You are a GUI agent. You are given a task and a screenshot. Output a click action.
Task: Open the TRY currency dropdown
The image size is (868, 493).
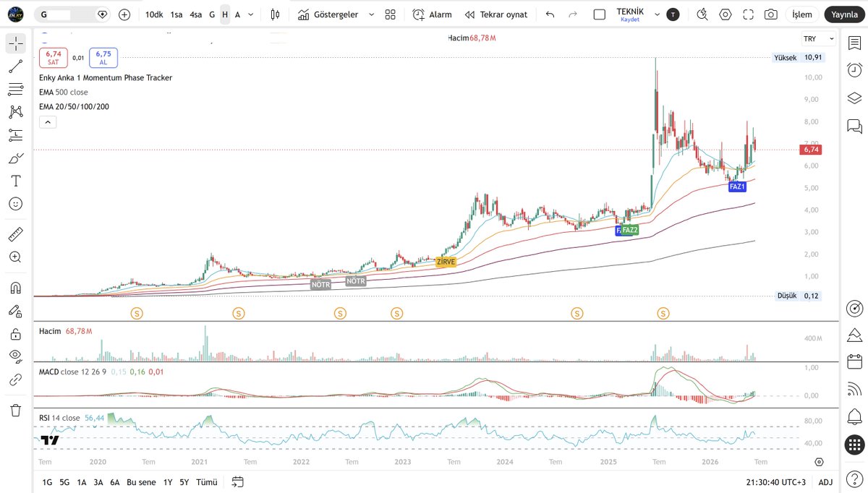[818, 39]
